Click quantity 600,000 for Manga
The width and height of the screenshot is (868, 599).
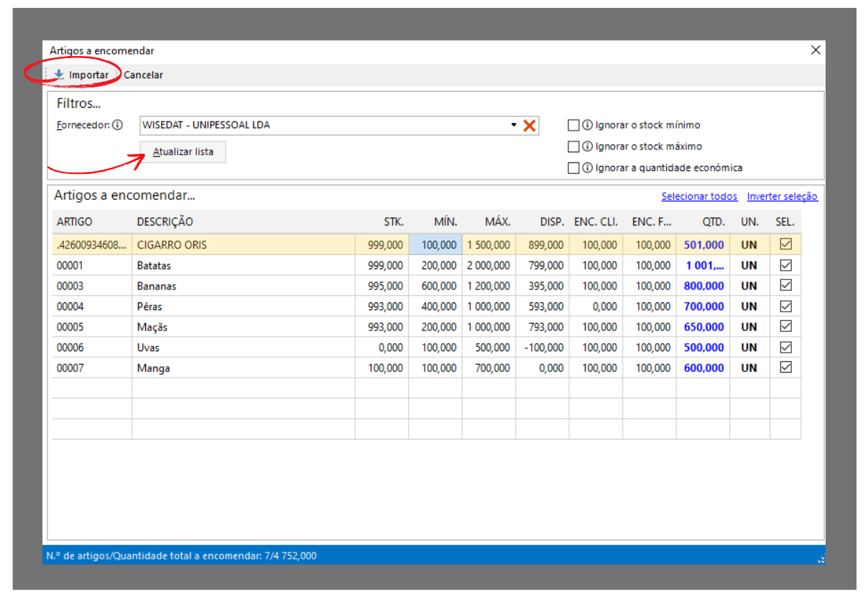point(703,368)
